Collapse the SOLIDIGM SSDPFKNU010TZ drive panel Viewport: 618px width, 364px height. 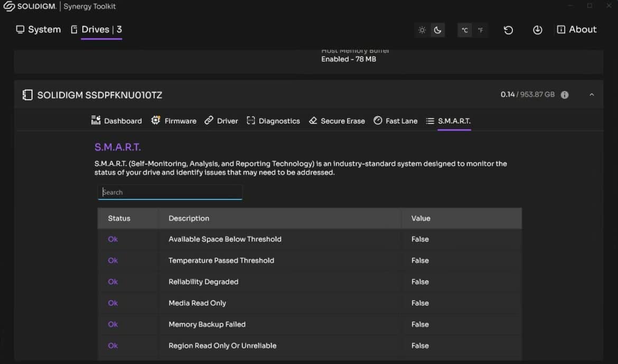click(x=592, y=95)
